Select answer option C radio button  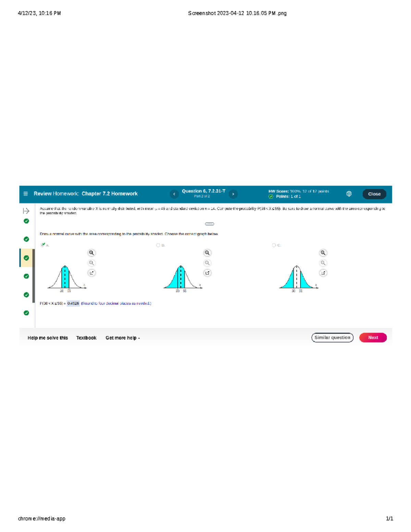pos(274,245)
